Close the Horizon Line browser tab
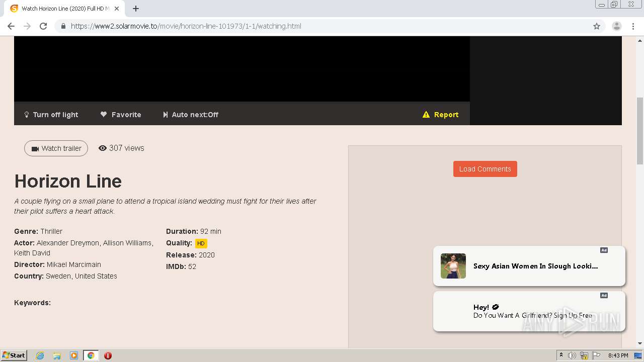The width and height of the screenshot is (644, 362). pyautogui.click(x=117, y=9)
